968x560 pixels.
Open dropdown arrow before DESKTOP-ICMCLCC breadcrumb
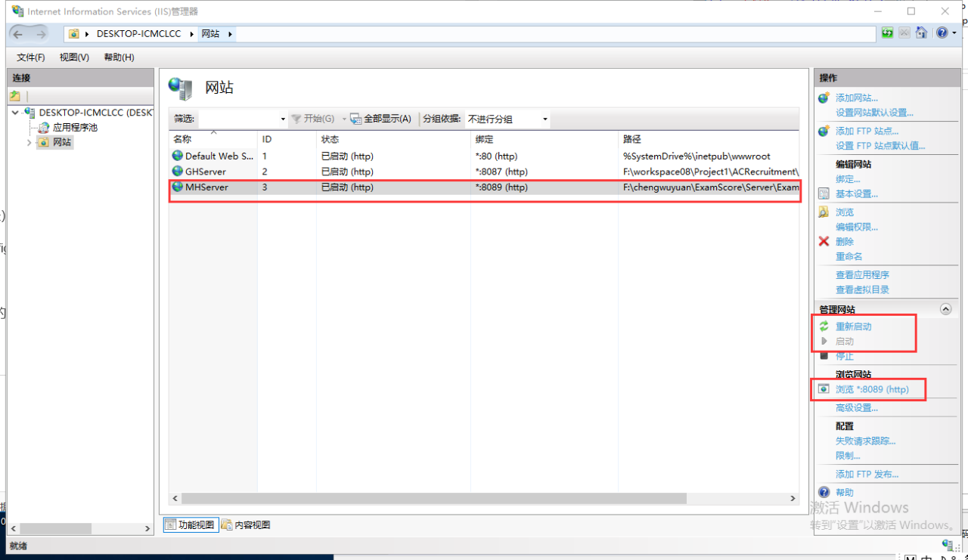click(x=88, y=34)
